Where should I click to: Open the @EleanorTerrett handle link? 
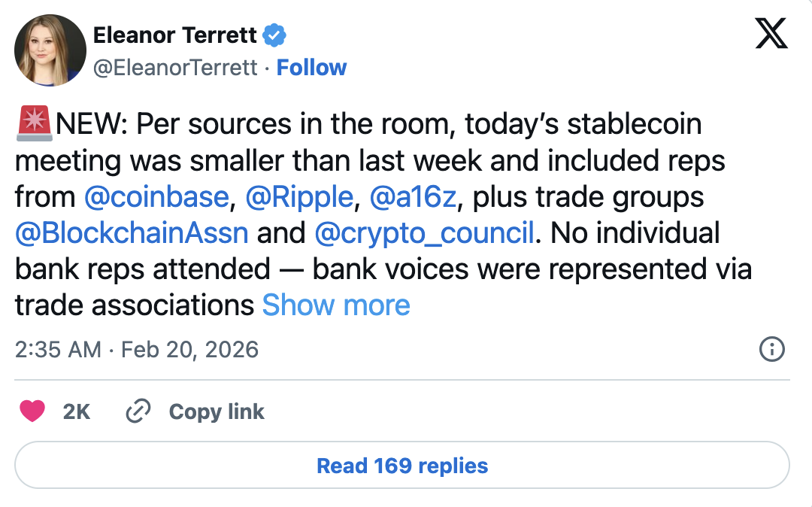(175, 68)
